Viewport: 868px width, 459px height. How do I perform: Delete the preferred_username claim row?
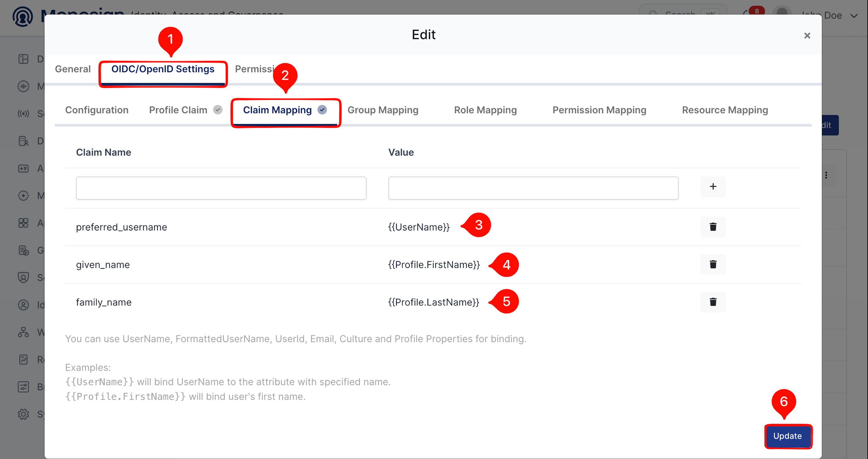713,227
